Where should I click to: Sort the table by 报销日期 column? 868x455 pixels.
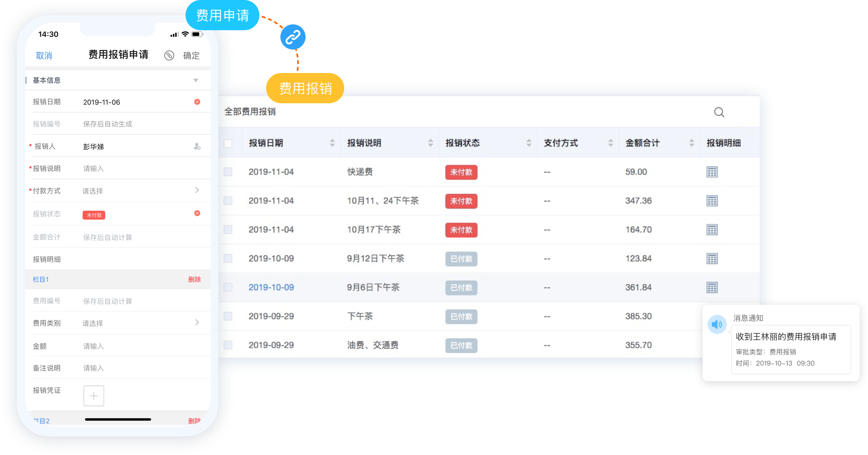332,143
